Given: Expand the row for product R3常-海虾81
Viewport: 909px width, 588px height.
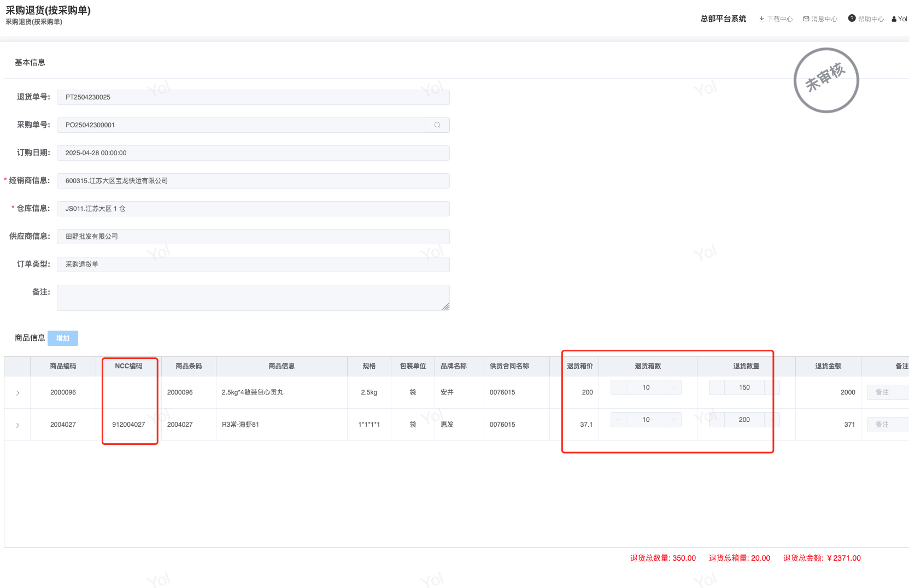Looking at the screenshot, I should [17, 425].
